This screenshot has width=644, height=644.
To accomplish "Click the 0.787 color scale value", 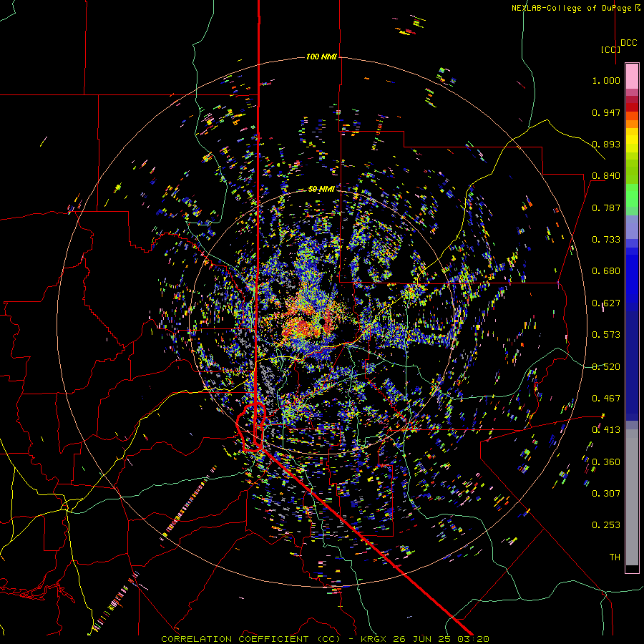I will point(606,208).
